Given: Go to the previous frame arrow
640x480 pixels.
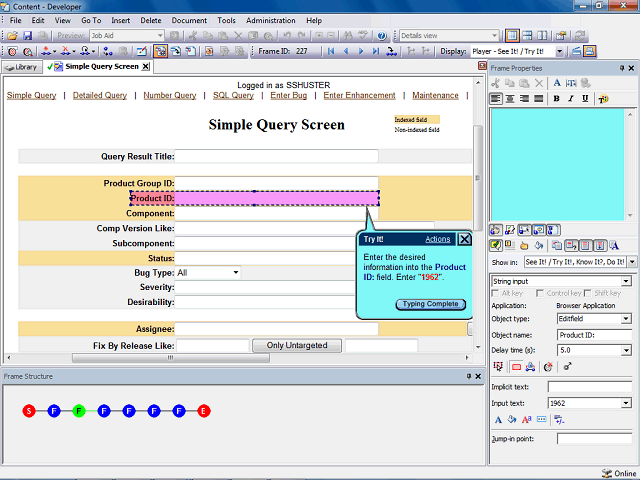Looking at the screenshot, I should (x=346, y=51).
